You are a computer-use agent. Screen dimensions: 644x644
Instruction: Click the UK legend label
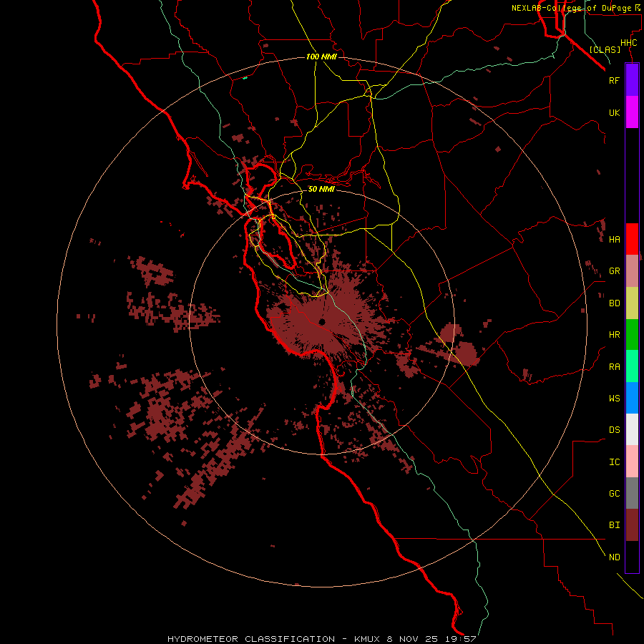point(614,113)
